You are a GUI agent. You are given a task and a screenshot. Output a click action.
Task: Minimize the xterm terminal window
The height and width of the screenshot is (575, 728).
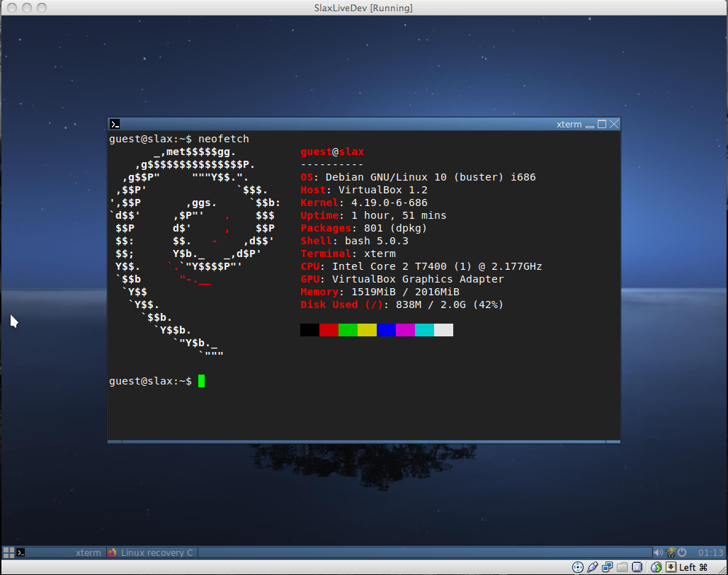click(x=589, y=125)
